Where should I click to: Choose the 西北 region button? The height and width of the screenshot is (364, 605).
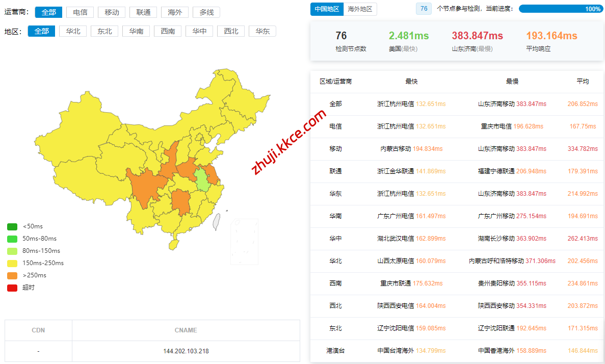[x=231, y=31]
